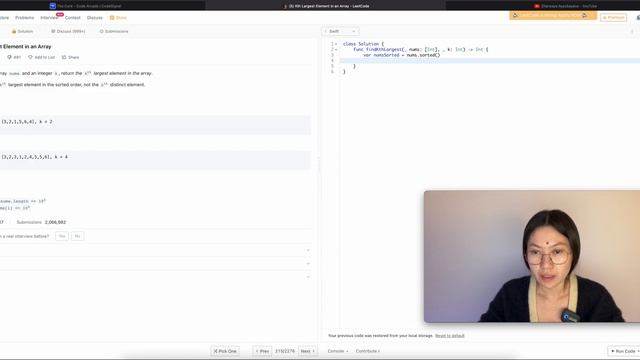The height and width of the screenshot is (360, 640).
Task: Select the Kth Largest Element LeetCode tab
Action: [x=326, y=6]
